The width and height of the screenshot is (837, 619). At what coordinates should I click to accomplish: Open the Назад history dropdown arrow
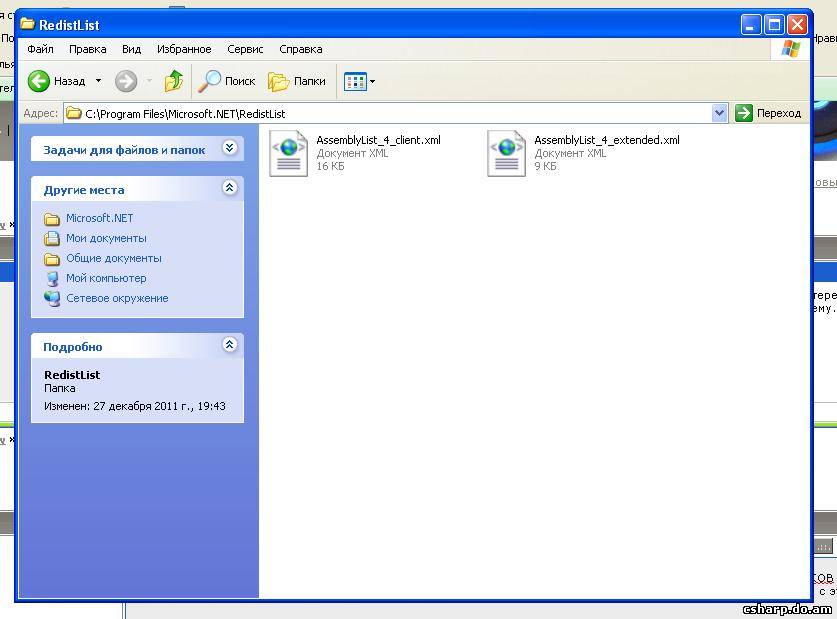tap(98, 81)
